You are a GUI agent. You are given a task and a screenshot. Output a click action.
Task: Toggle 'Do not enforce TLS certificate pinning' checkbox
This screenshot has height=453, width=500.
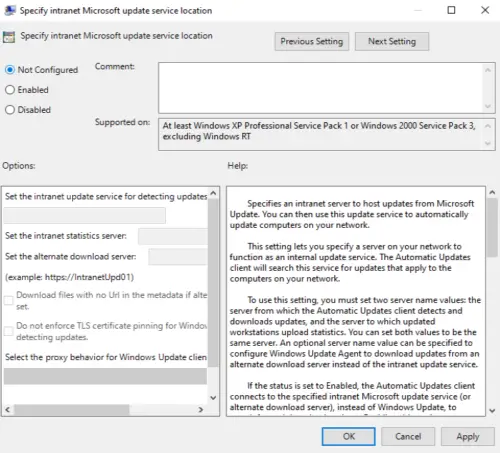tap(9, 331)
